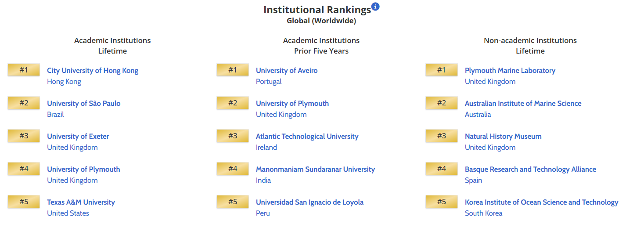The image size is (644, 231).
Task: Click the #1 badge beside University of Aveiro
Action: tap(233, 70)
